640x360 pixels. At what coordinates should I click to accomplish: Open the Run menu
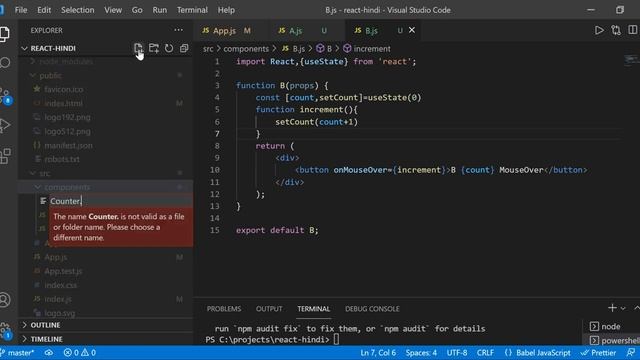pos(160,10)
